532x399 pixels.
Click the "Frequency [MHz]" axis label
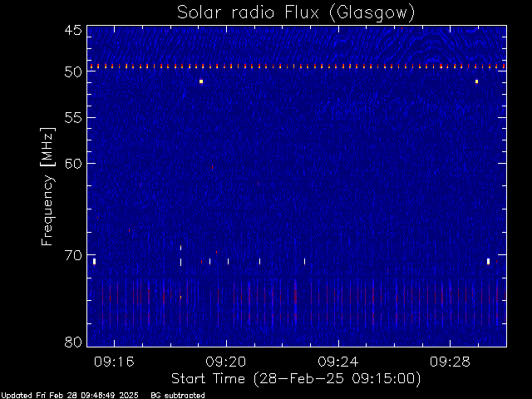click(47, 186)
